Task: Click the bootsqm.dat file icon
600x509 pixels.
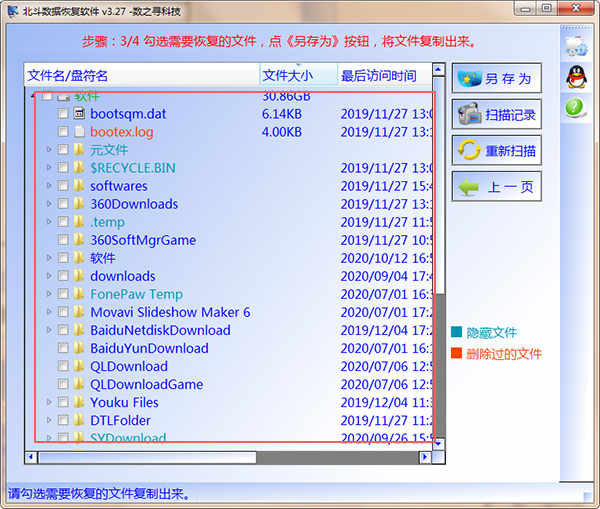Action: (x=79, y=114)
